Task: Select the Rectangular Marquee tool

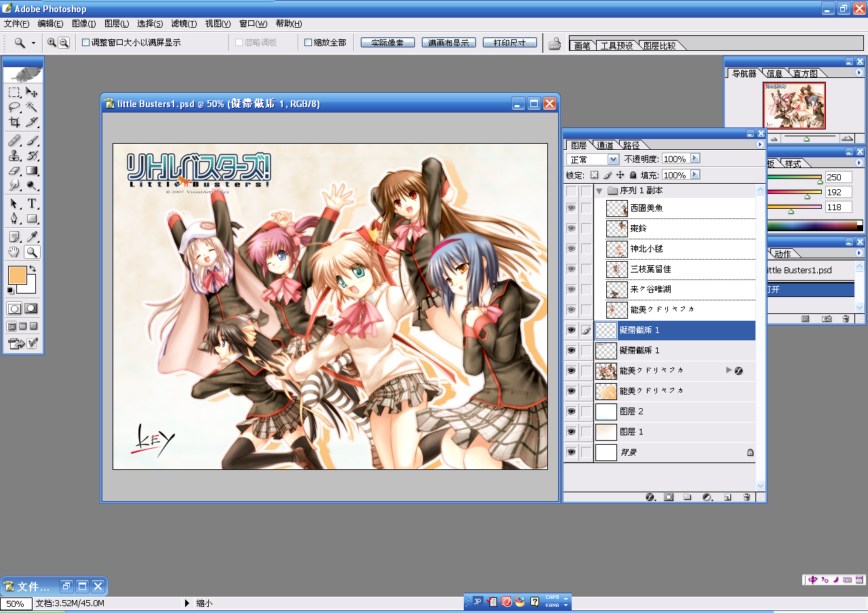Action: point(14,92)
